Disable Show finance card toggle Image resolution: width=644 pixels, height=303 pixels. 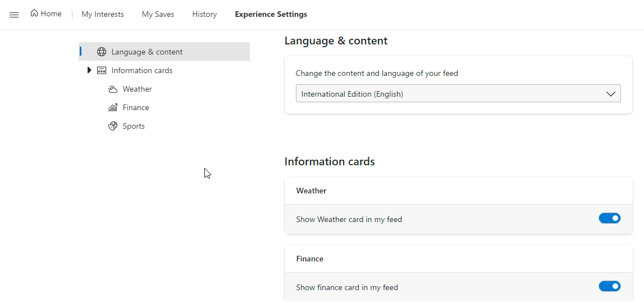point(609,286)
